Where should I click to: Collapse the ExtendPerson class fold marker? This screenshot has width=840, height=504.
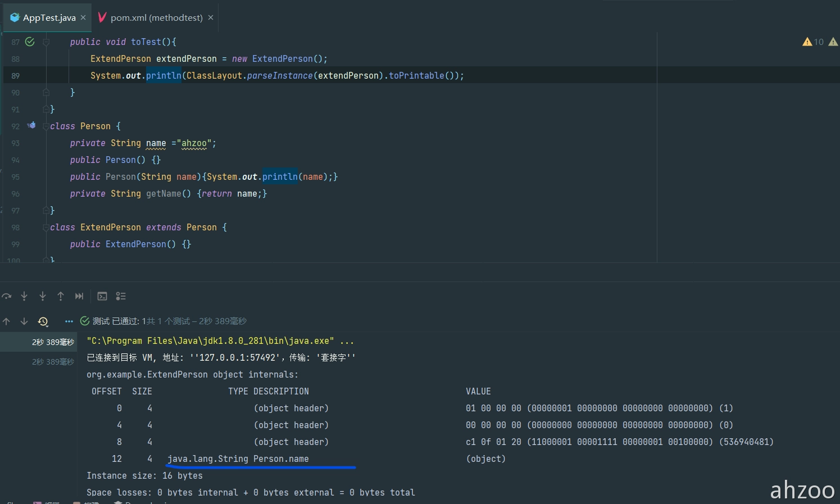pyautogui.click(x=46, y=228)
